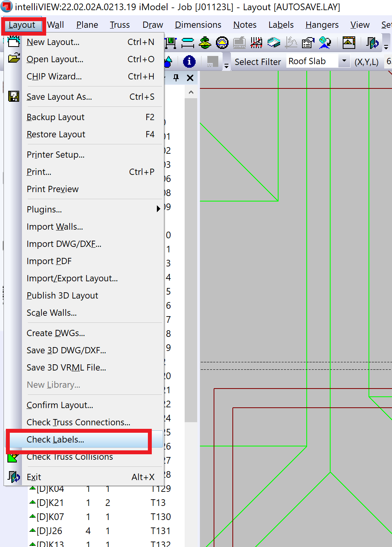Click the properties sheet toolbar icon

[308, 42]
